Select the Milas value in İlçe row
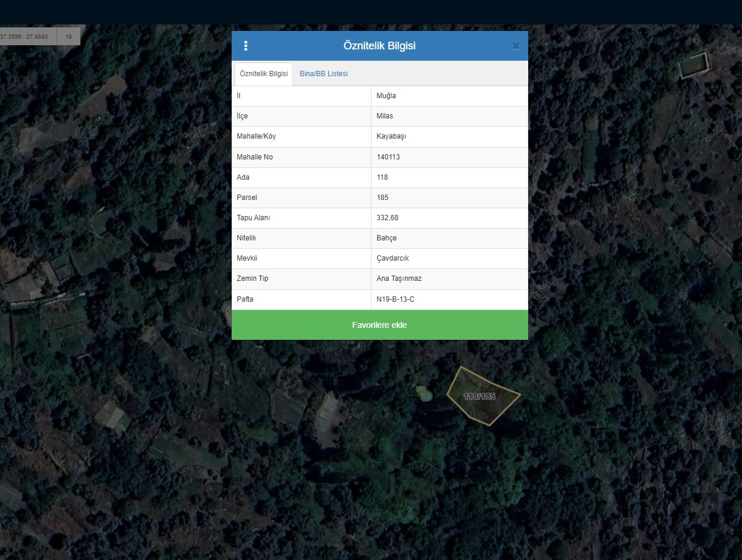The width and height of the screenshot is (742, 560). (385, 116)
